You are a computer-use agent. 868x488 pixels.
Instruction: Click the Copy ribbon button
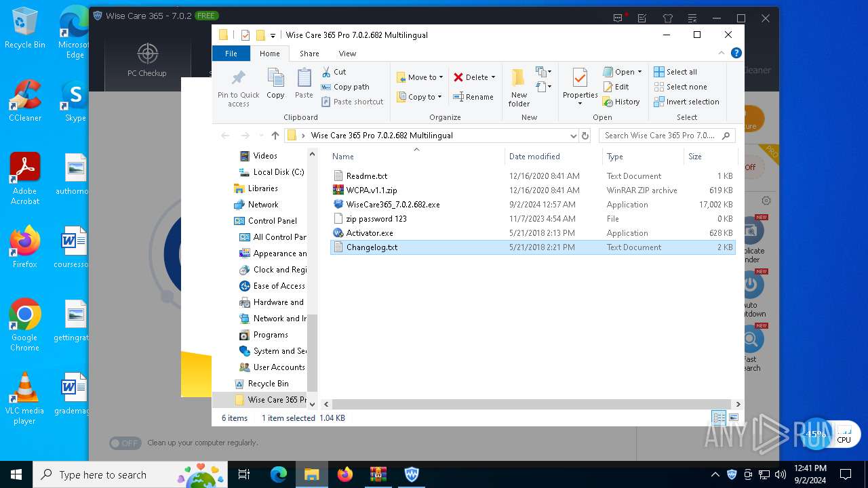point(275,85)
